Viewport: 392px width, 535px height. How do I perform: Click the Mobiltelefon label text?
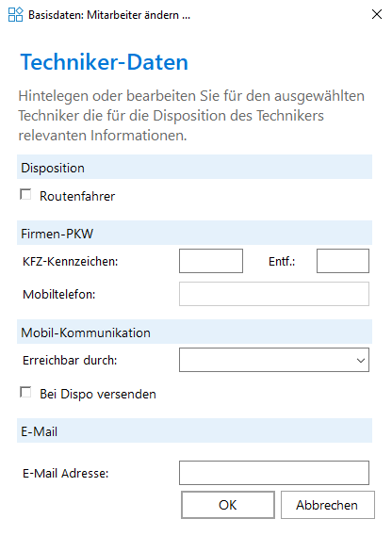59,294
